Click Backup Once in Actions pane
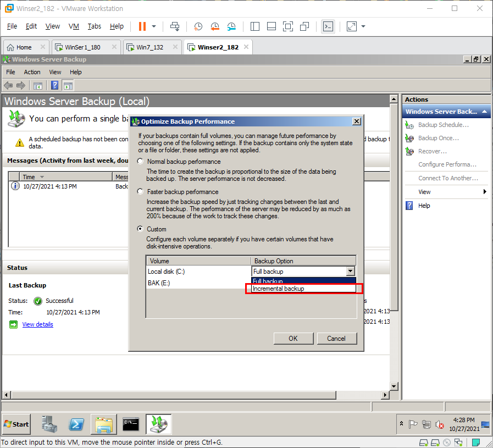The height and width of the screenshot is (448, 493). click(x=438, y=138)
